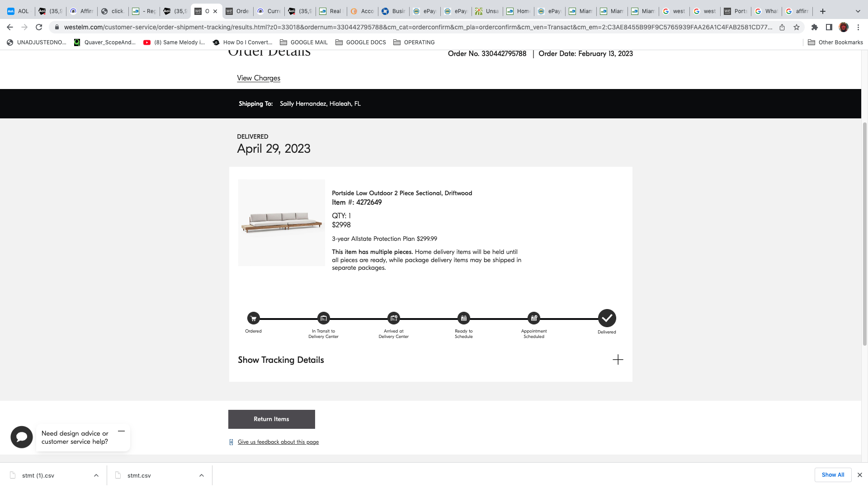868x488 pixels.
Task: Click the Return Items button
Action: pos(271,419)
